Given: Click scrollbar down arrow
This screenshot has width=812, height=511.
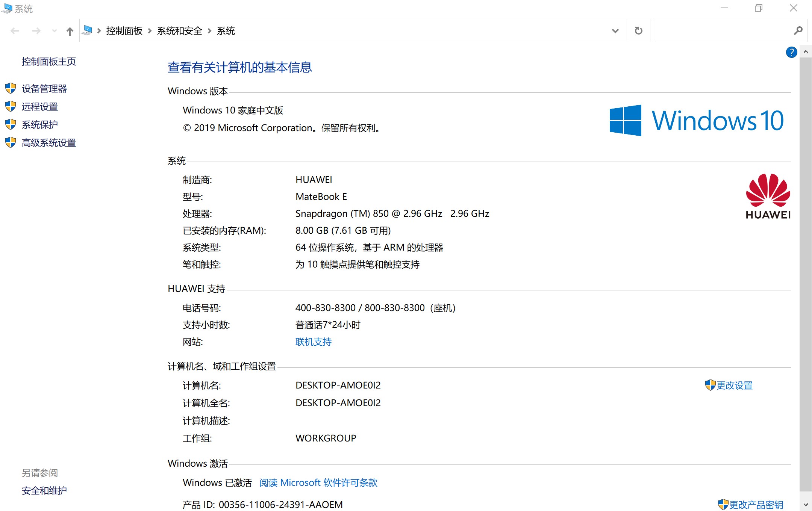Looking at the screenshot, I should (806, 505).
